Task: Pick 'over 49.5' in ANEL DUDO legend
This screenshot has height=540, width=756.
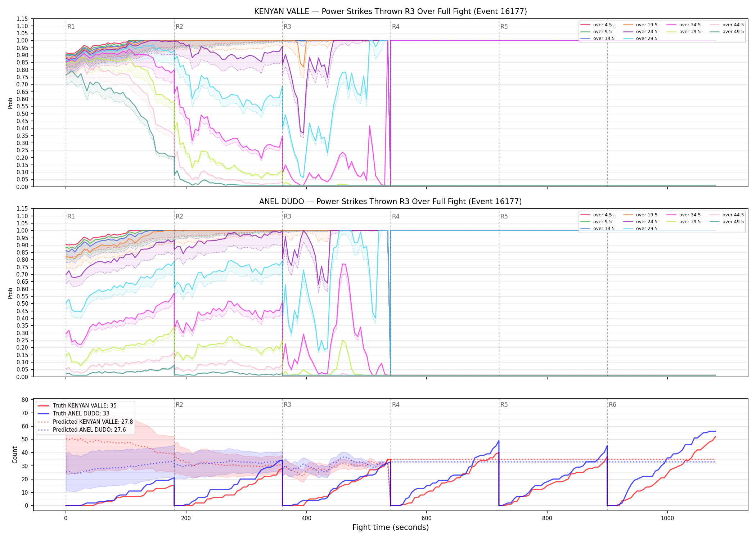Action: click(x=727, y=222)
